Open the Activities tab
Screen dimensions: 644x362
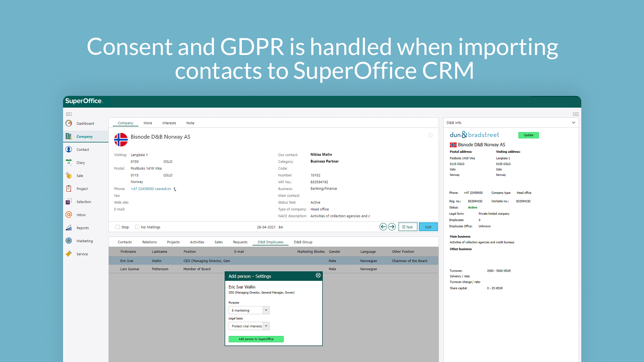coord(197,242)
